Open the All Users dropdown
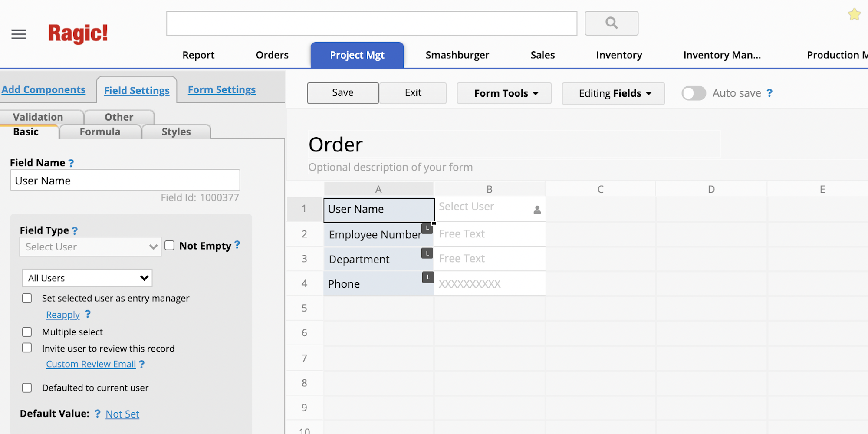This screenshot has width=868, height=434. [x=87, y=278]
